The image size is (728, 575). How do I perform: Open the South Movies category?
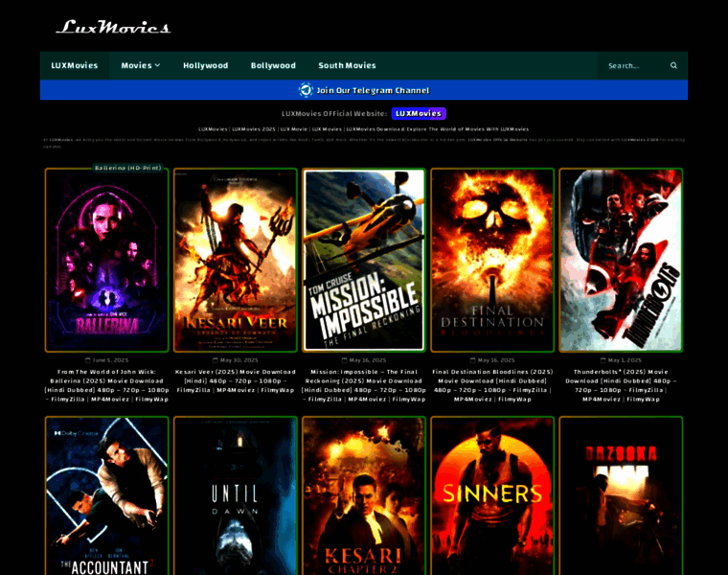[348, 65]
